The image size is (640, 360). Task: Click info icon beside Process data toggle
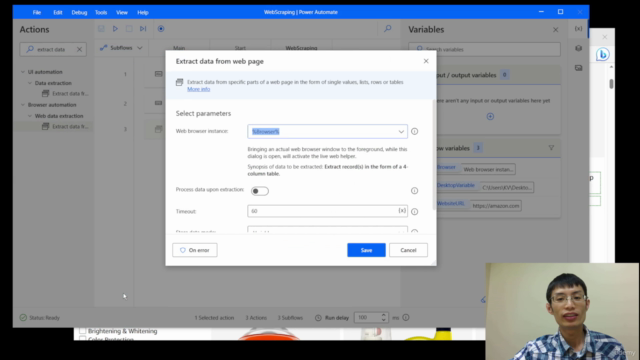(414, 191)
